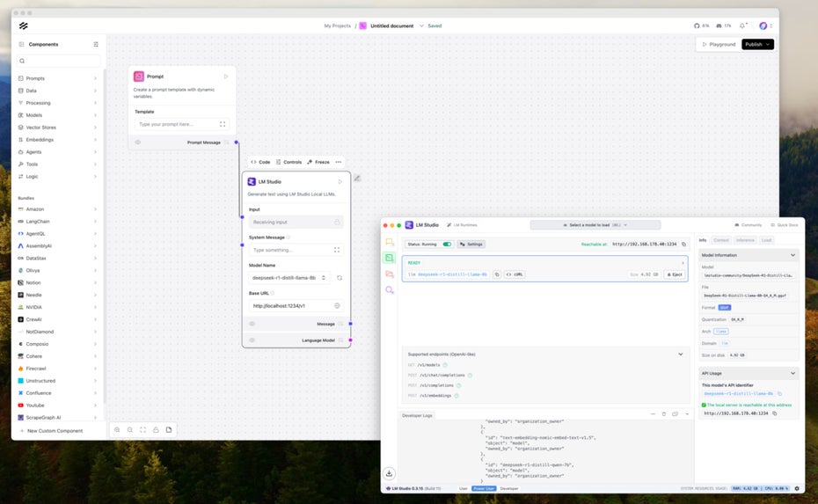Copy local server address under API Usage
Image resolution: width=818 pixels, height=504 pixels.
click(x=775, y=413)
